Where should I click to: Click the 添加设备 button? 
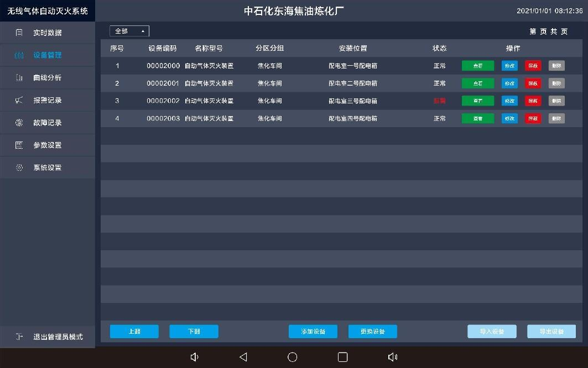click(313, 332)
